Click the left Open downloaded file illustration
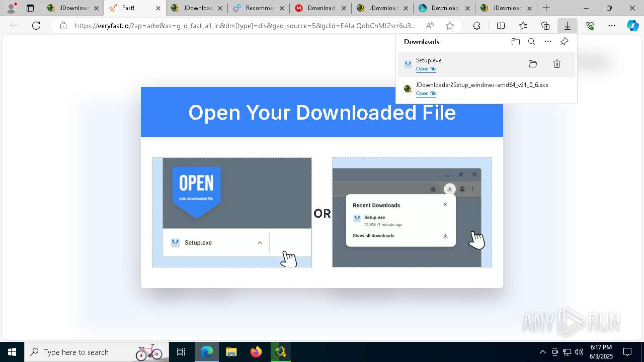This screenshot has height=362, width=644. point(232,212)
